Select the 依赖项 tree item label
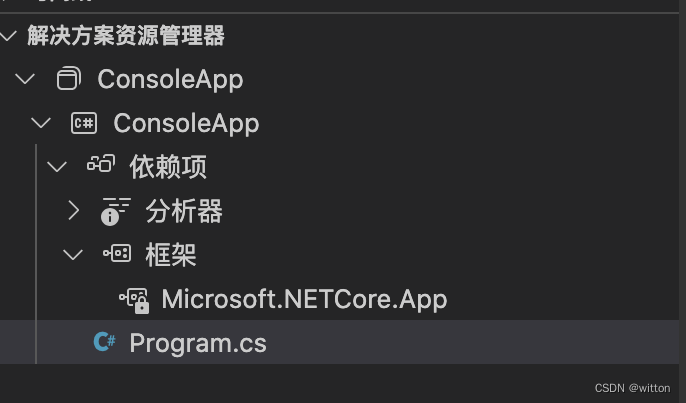 [168, 167]
